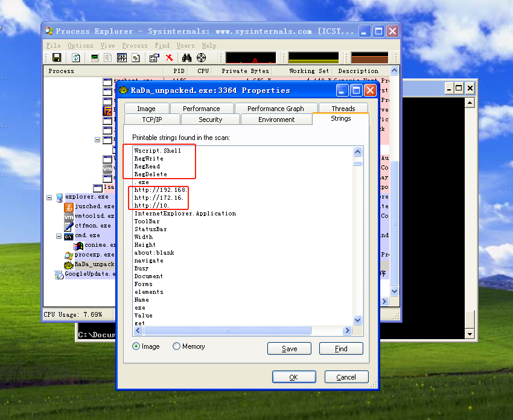Open the Process menu
This screenshot has width=513, height=420.
pyautogui.click(x=135, y=45)
